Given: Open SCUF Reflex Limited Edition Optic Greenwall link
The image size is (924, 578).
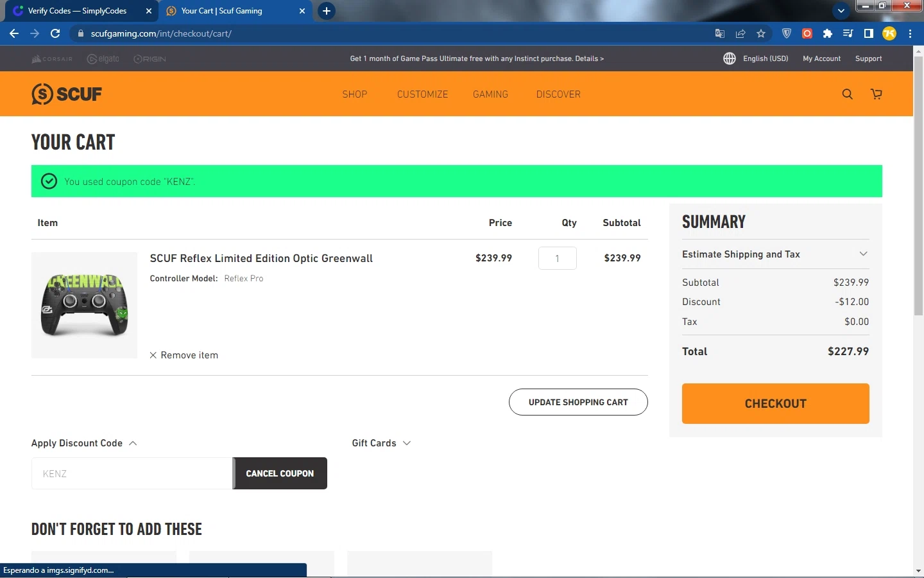Looking at the screenshot, I should pos(261,258).
